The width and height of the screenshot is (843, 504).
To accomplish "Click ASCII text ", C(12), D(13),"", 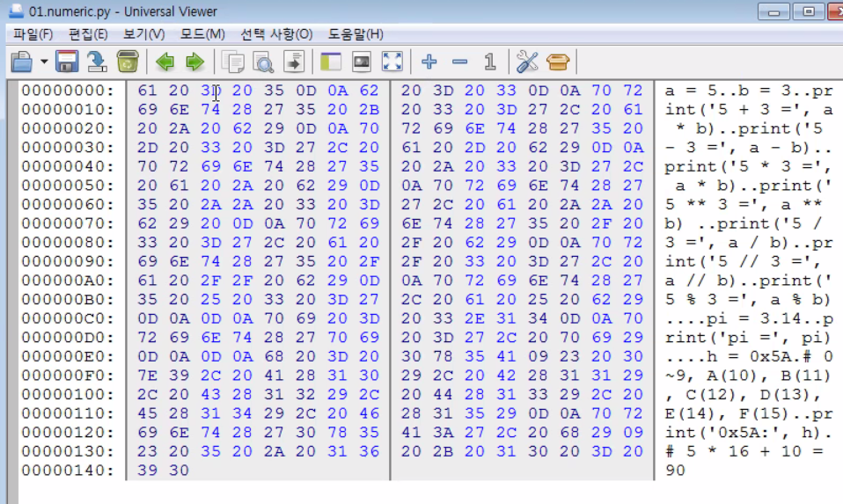I will point(744,394).
